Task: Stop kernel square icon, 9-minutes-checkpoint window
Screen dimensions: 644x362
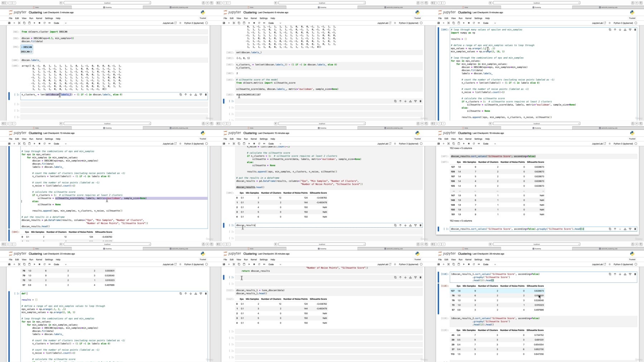Action: click(469, 23)
